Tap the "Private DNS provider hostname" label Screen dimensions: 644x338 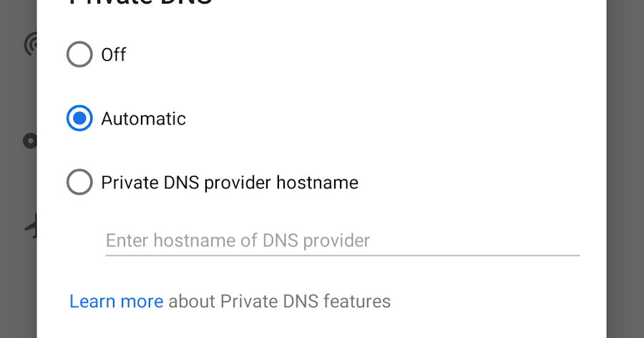tap(230, 183)
